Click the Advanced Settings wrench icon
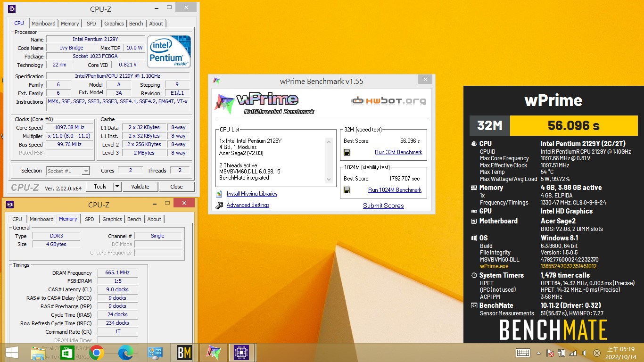Screen dimensions: 644x362 click(219, 205)
